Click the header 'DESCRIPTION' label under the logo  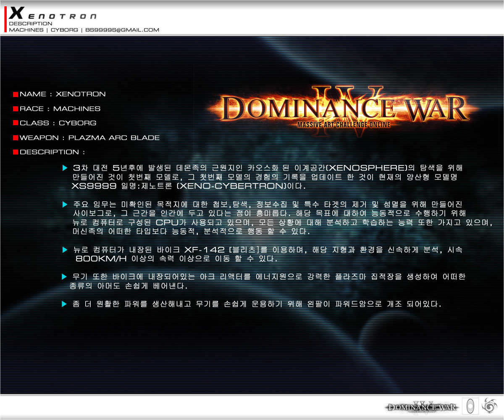[31, 24]
